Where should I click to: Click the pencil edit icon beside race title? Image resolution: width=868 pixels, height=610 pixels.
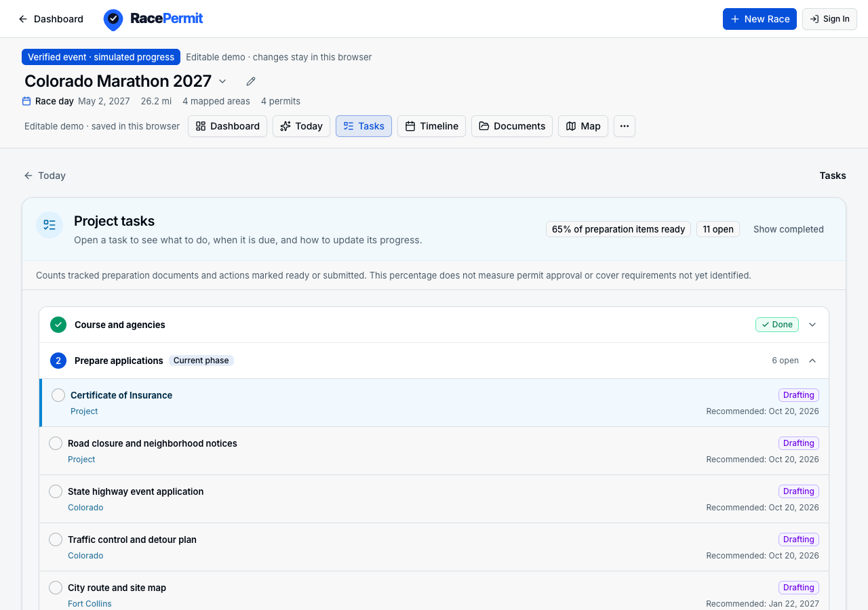pyautogui.click(x=251, y=81)
